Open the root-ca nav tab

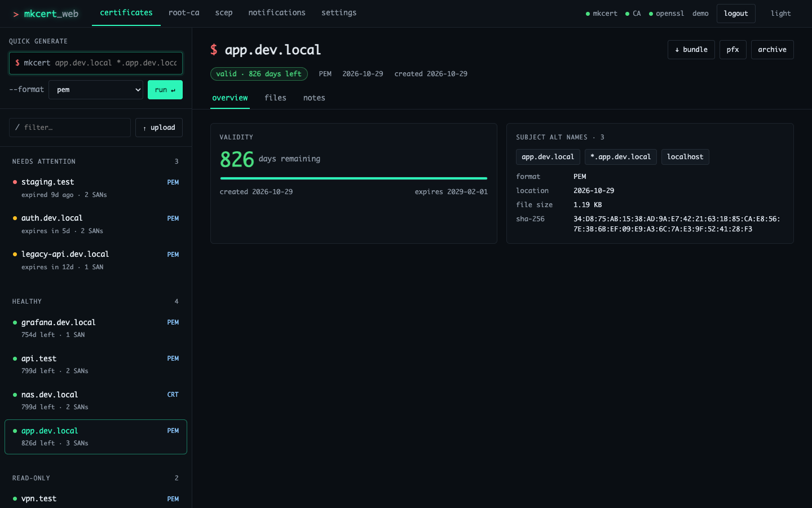[184, 13]
